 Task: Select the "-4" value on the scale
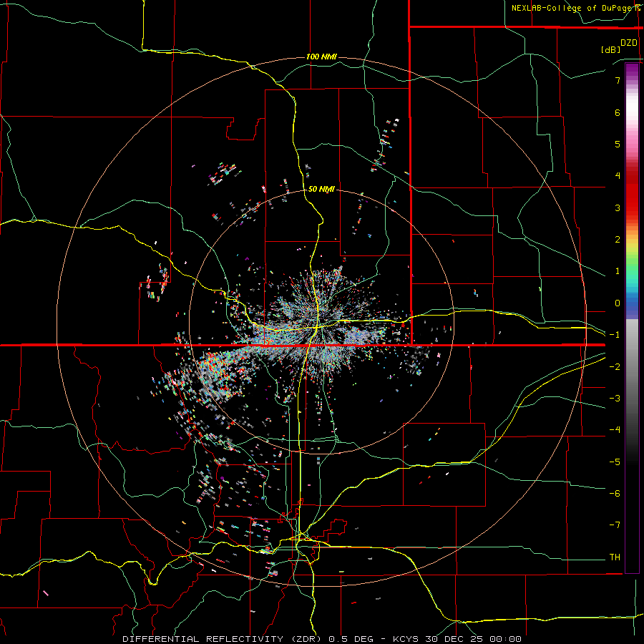pyautogui.click(x=615, y=430)
